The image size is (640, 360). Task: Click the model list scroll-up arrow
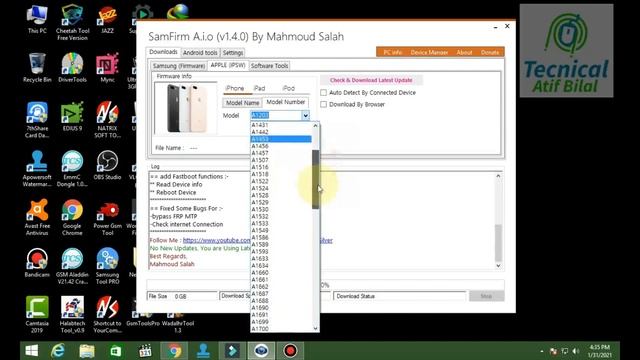316,126
